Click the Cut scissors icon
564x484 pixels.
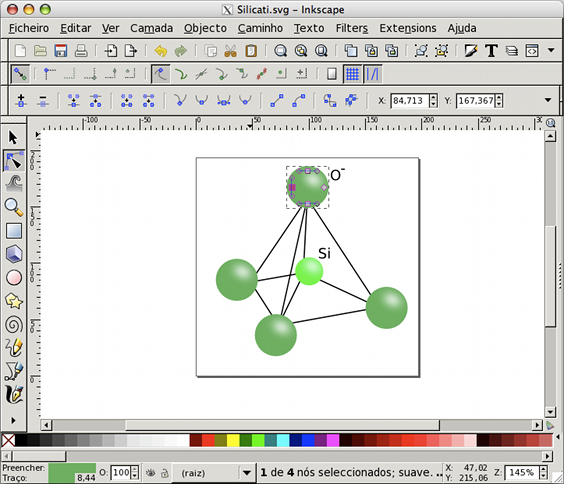point(230,51)
